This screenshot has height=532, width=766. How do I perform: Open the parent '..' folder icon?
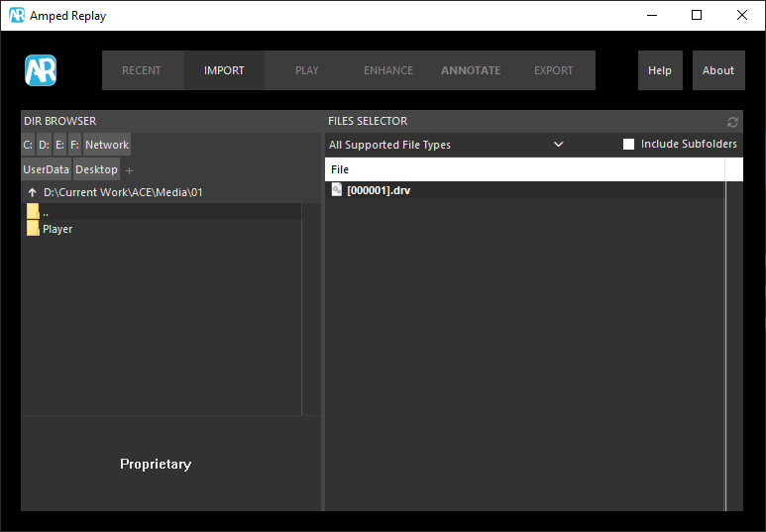pyautogui.click(x=33, y=212)
